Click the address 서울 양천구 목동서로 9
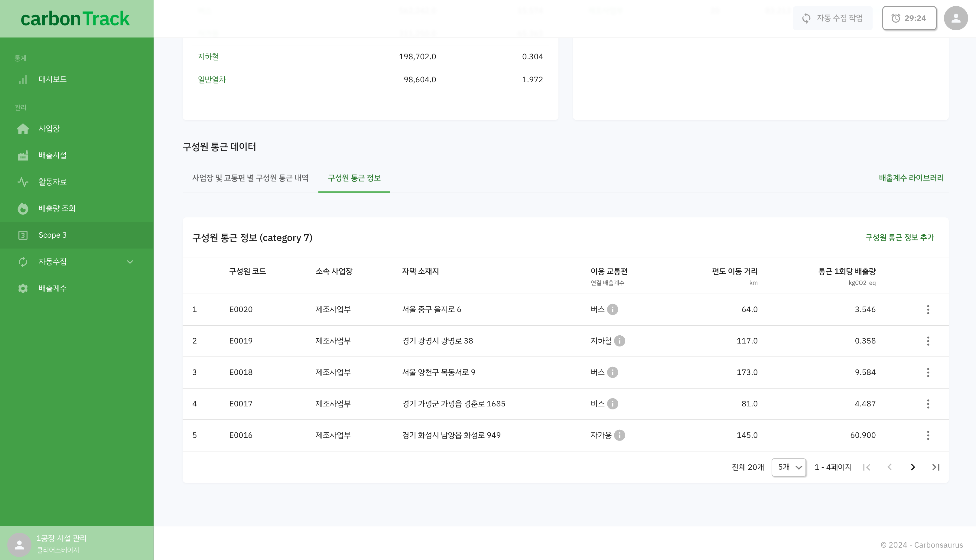Screen dimensions: 976x560 pos(439,373)
